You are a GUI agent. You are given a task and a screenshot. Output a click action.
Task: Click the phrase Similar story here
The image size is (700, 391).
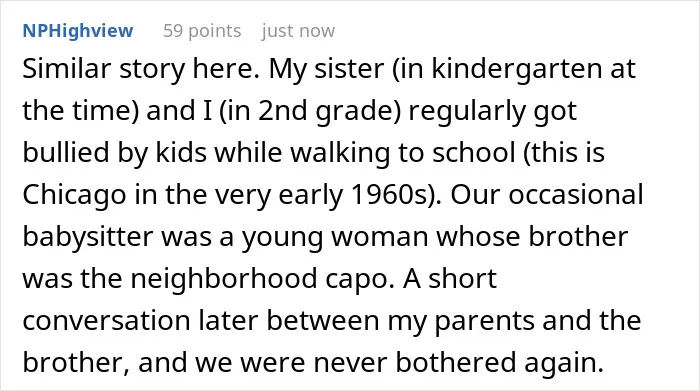[141, 70]
